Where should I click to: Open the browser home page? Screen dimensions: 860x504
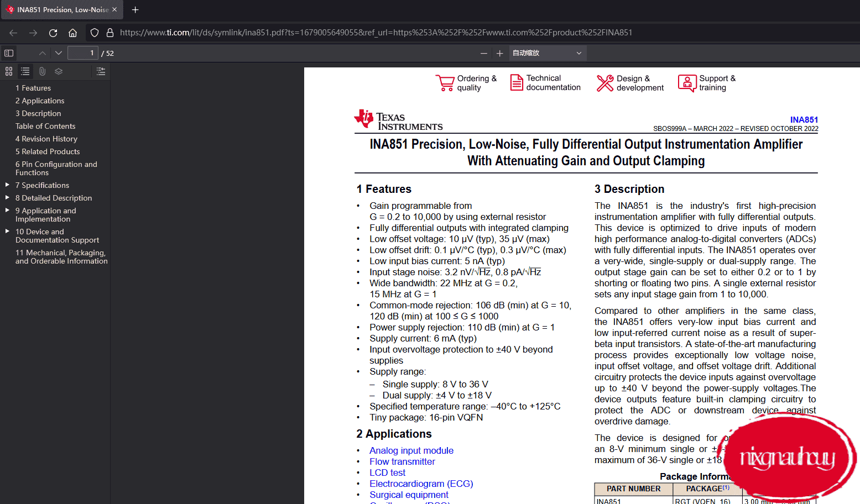tap(72, 33)
